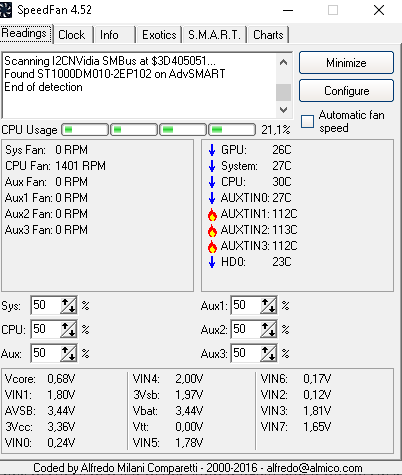
Task: Click the 'End of detection' log line
Action: (x=43, y=87)
